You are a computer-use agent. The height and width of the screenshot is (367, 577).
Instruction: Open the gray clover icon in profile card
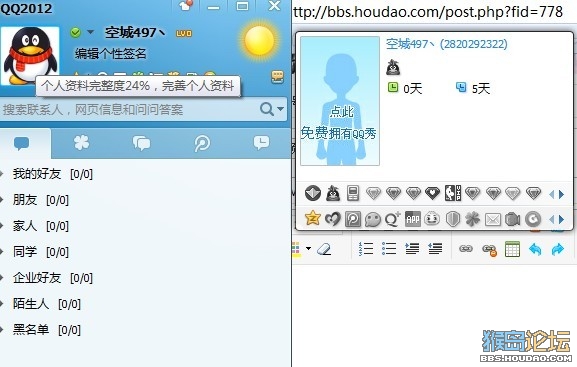(472, 219)
